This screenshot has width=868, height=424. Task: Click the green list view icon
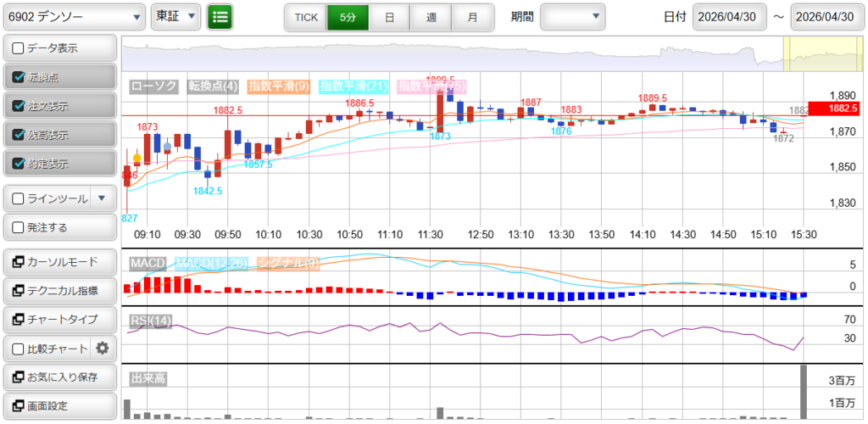tap(220, 17)
